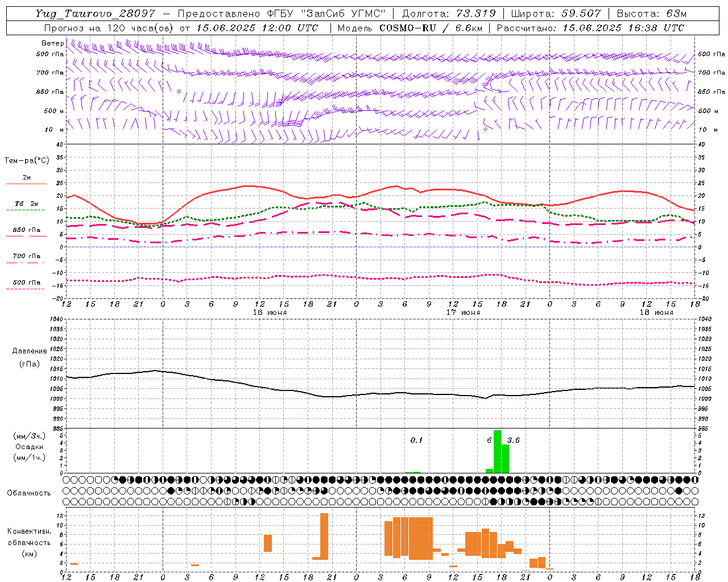Click the 2м legend line sample

(26, 184)
